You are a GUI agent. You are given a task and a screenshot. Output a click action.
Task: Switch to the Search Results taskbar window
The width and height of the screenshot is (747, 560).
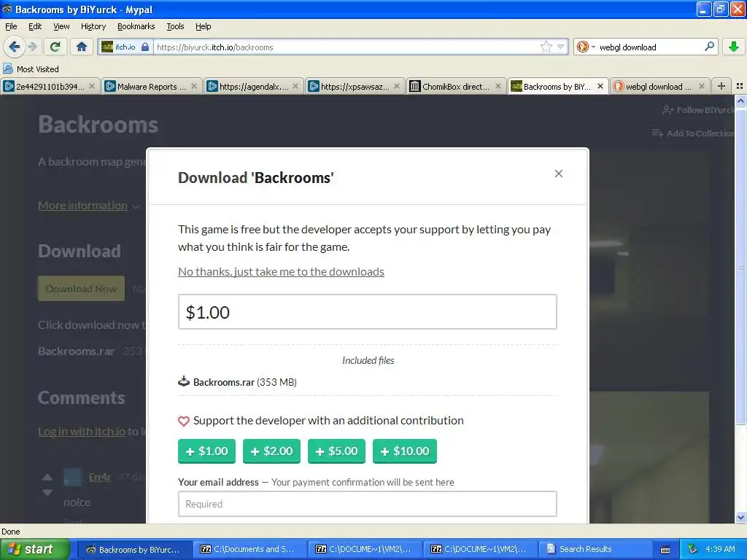[595, 550]
